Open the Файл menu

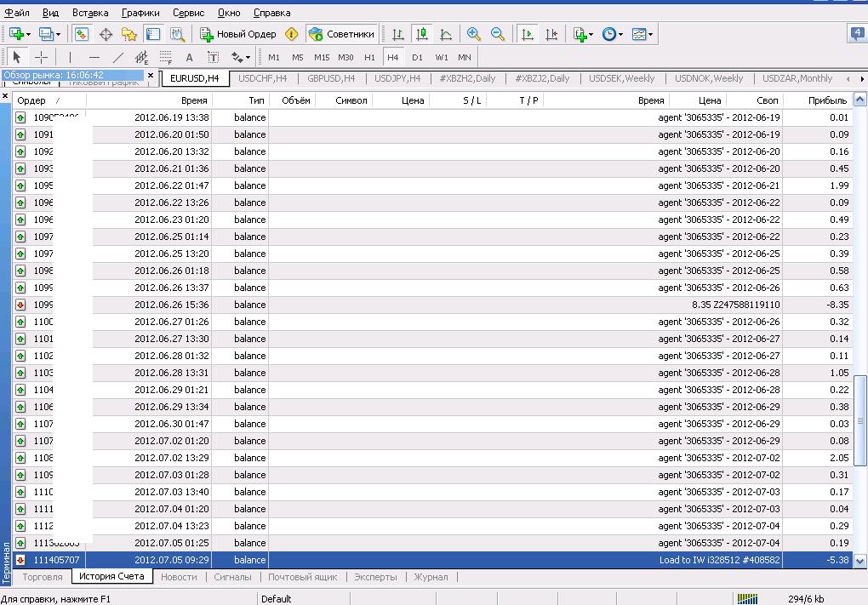pyautogui.click(x=17, y=13)
